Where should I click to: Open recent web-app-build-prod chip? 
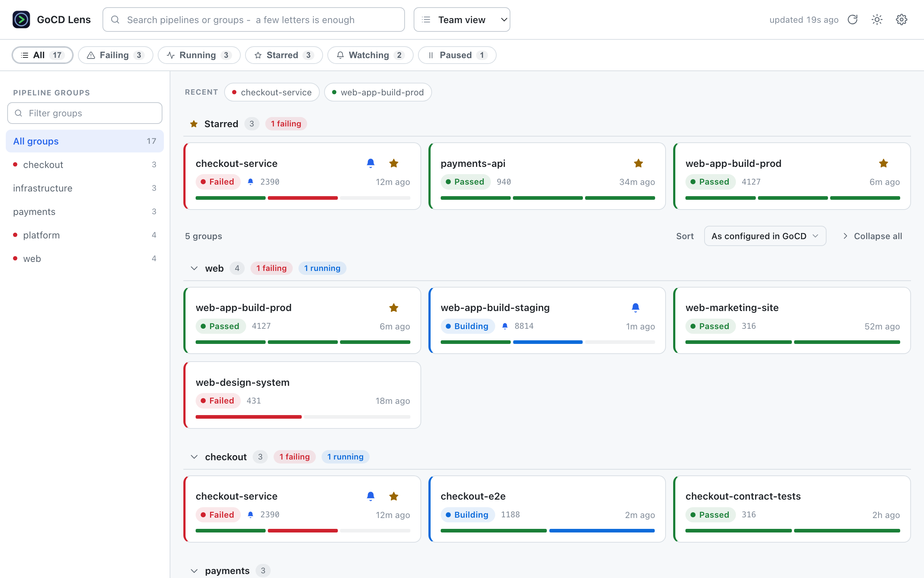378,92
